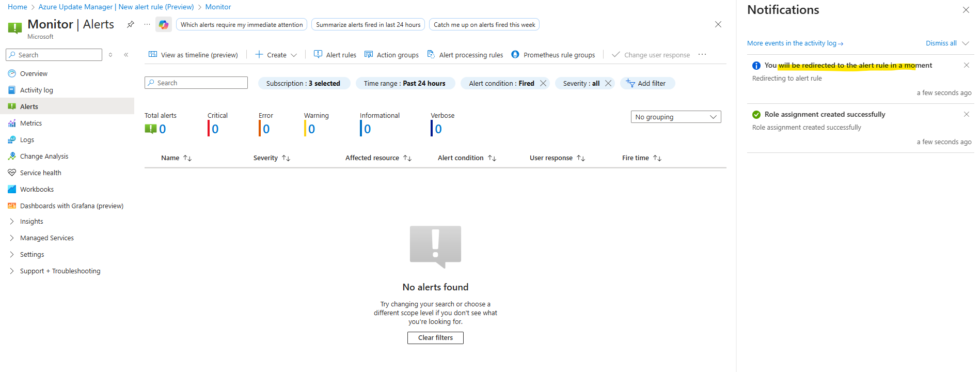Open Azure Update Manager breadcrumb
980x372 pixels.
click(x=116, y=7)
